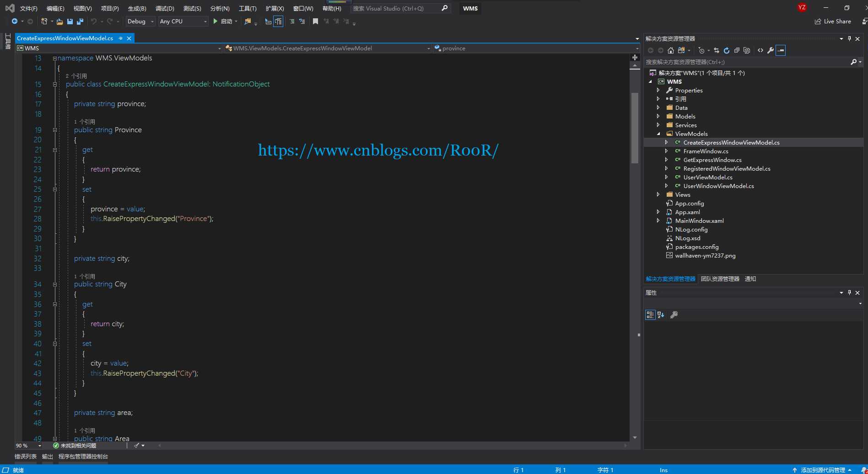Refresh the Solution Explorer tree

click(x=727, y=50)
